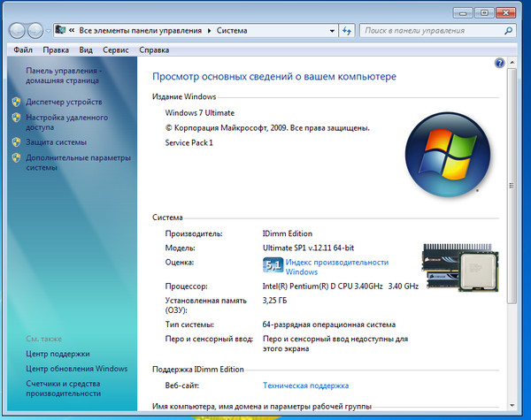
Task: Open the recent pages dropdown beside nav arrows
Action: [48, 31]
